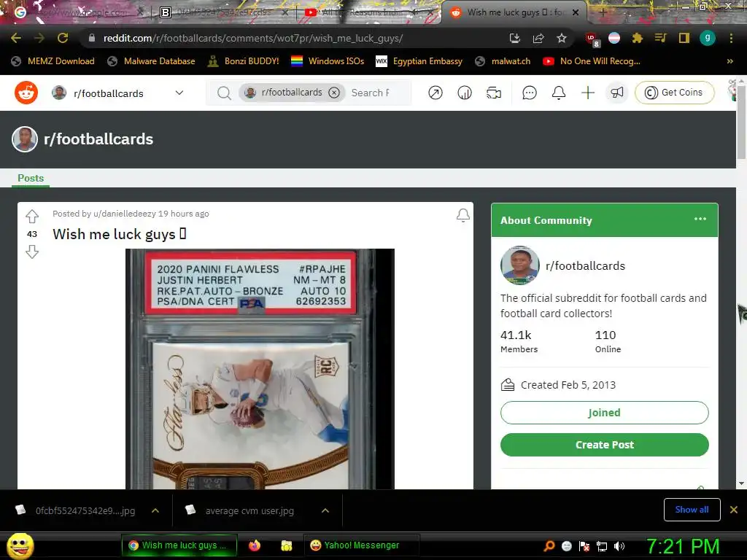Select the Posts tab

(x=31, y=178)
